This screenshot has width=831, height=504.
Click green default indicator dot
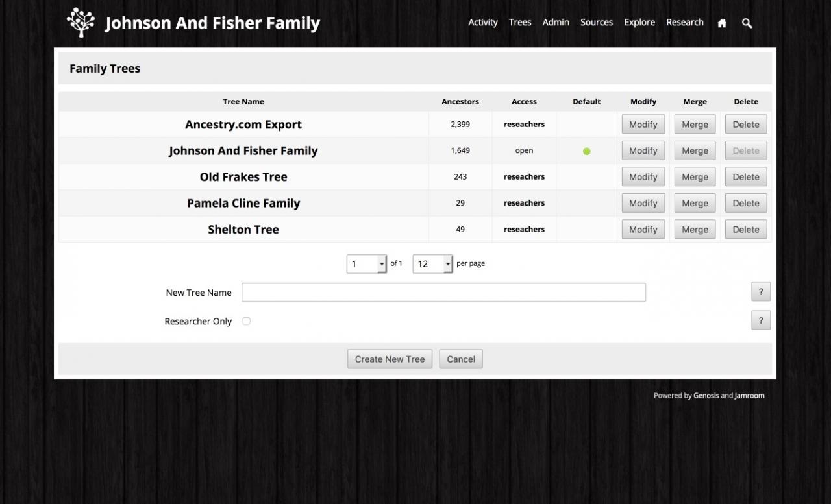(x=587, y=151)
